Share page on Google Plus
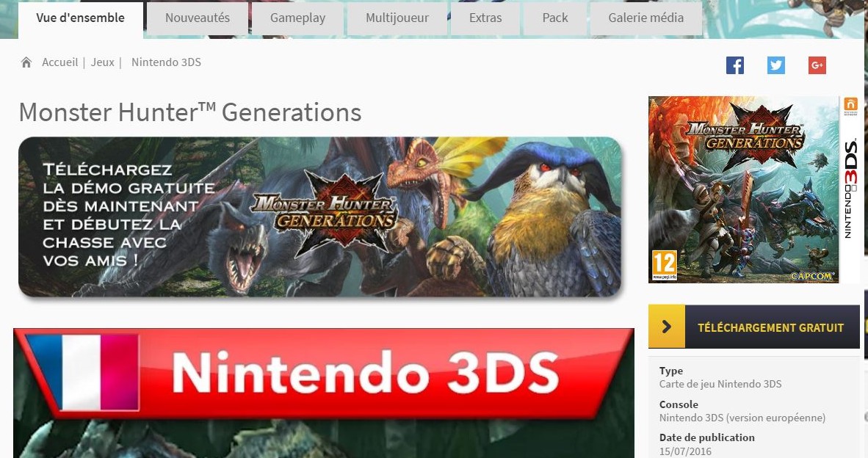Image resolution: width=868 pixels, height=458 pixels. coord(817,65)
